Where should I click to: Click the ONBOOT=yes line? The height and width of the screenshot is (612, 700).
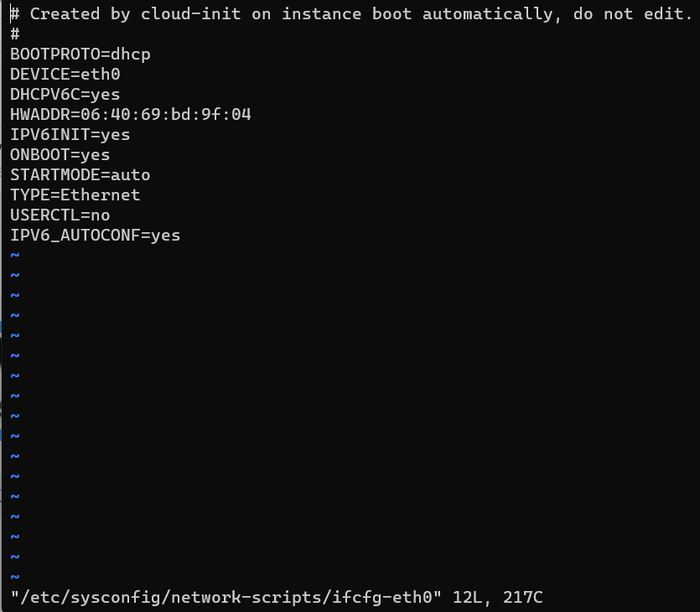point(60,155)
